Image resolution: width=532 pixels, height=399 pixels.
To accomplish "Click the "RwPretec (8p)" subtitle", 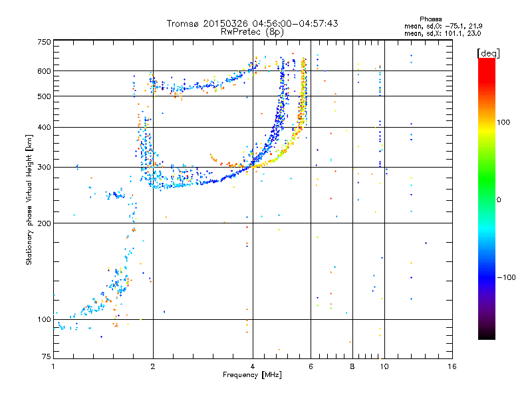I will click(x=252, y=32).
